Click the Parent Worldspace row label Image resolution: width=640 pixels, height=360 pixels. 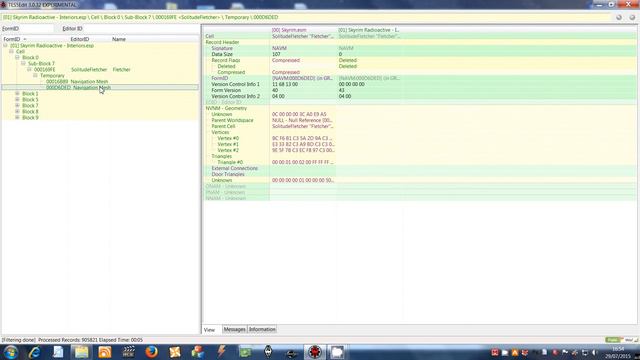point(232,120)
